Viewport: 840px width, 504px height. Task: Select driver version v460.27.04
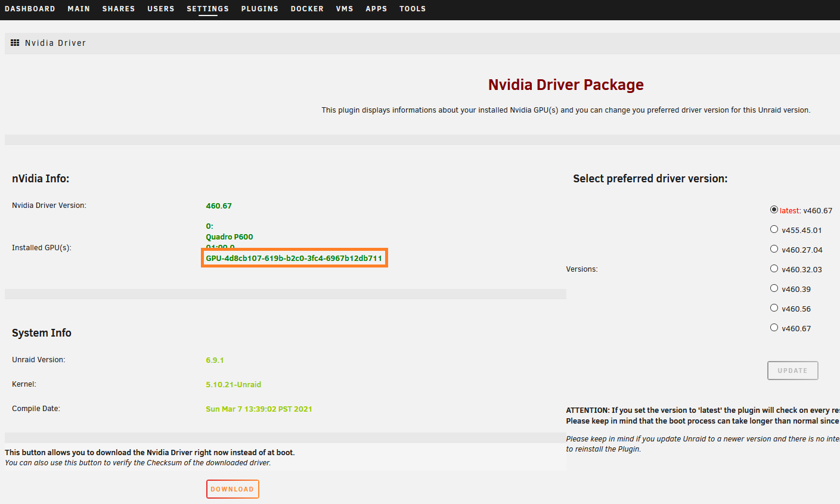point(773,248)
